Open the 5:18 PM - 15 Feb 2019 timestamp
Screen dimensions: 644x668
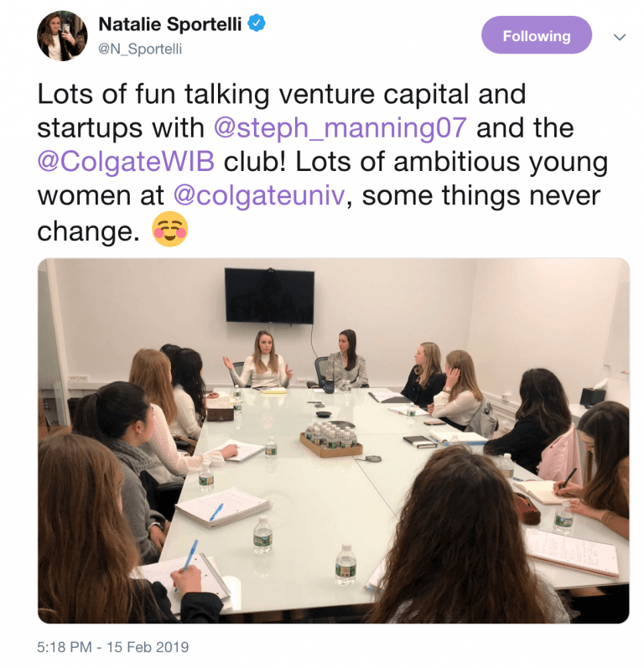(112, 647)
